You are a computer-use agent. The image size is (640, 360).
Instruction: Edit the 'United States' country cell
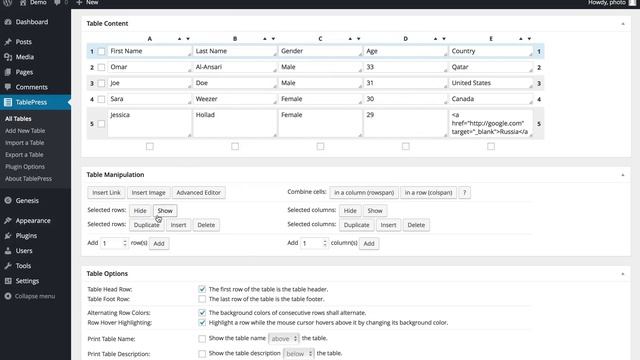(491, 83)
